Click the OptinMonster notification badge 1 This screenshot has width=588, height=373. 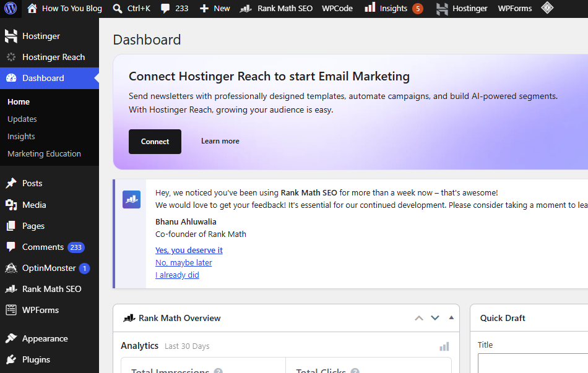coord(84,268)
